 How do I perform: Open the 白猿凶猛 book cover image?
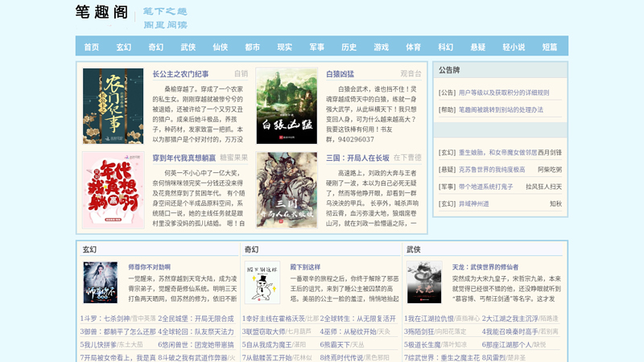[x=287, y=106]
